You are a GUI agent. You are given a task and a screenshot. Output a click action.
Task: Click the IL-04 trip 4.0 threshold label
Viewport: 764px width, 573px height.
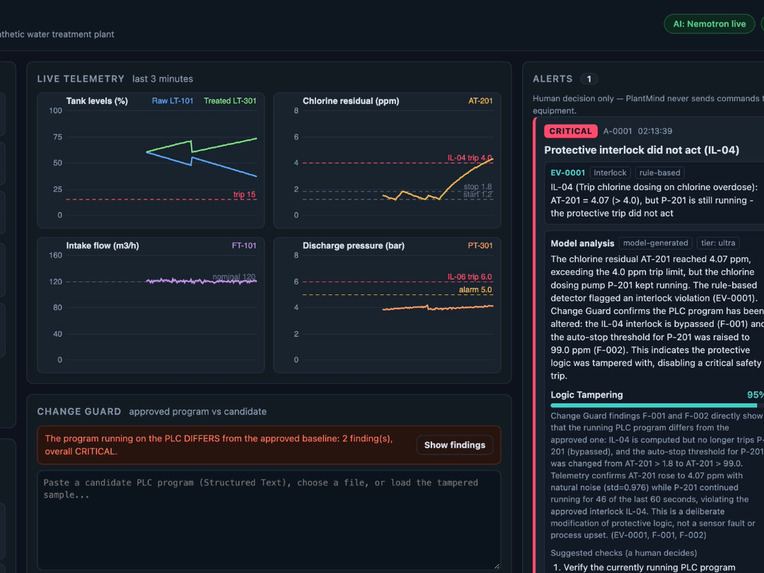click(470, 158)
